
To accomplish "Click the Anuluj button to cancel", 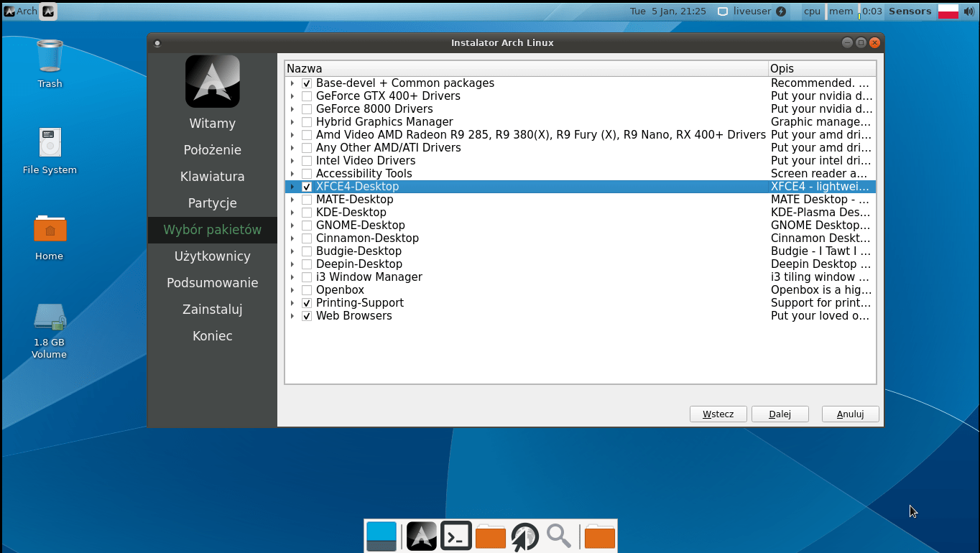I will (850, 414).
